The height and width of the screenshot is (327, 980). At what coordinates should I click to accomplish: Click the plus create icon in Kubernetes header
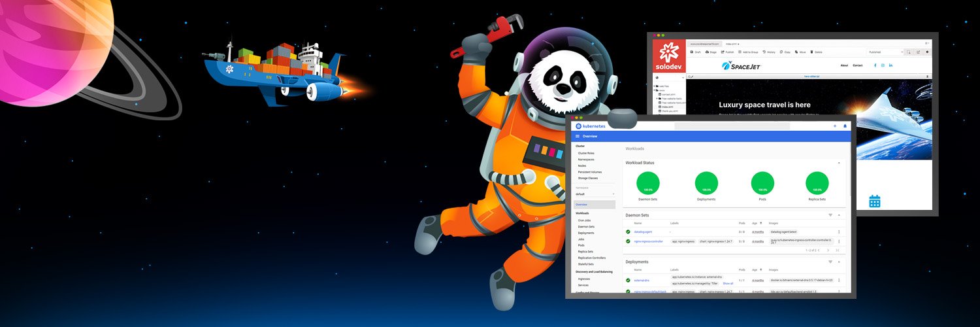(835, 126)
